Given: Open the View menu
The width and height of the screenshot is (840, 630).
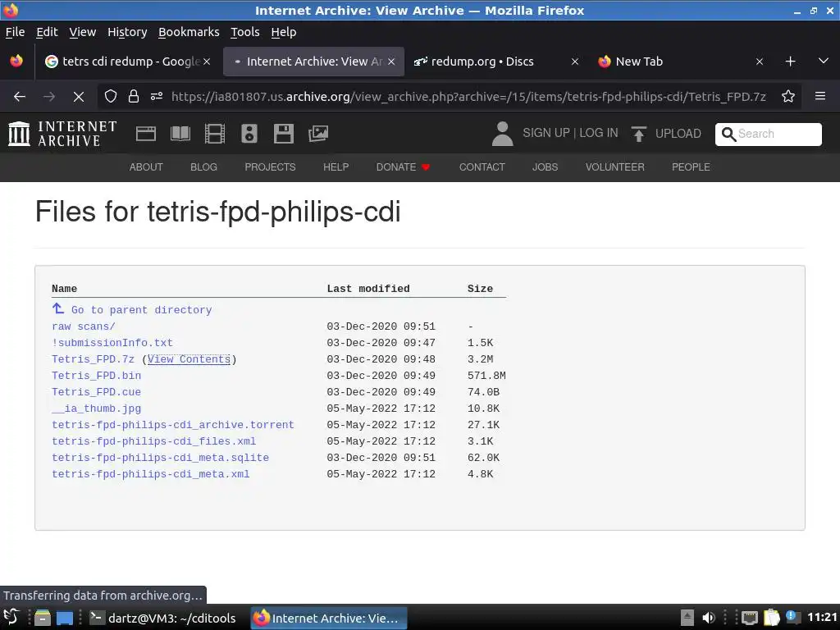Looking at the screenshot, I should pos(83,32).
